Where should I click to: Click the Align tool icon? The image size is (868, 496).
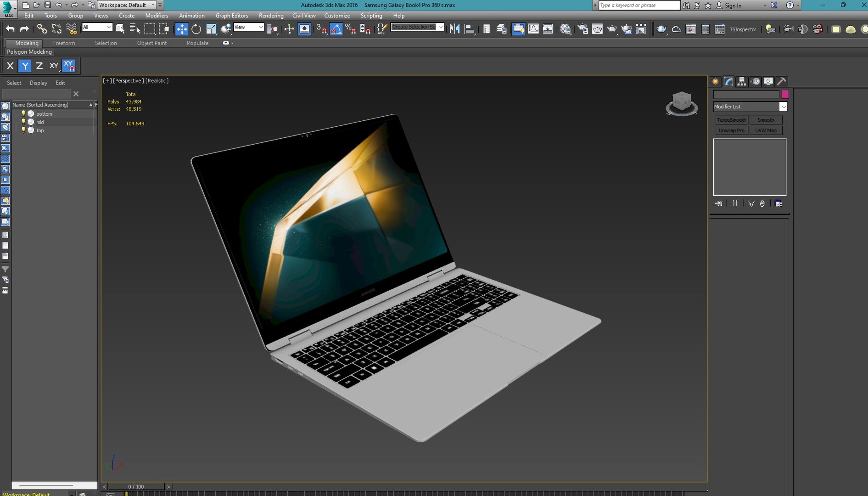pos(470,29)
